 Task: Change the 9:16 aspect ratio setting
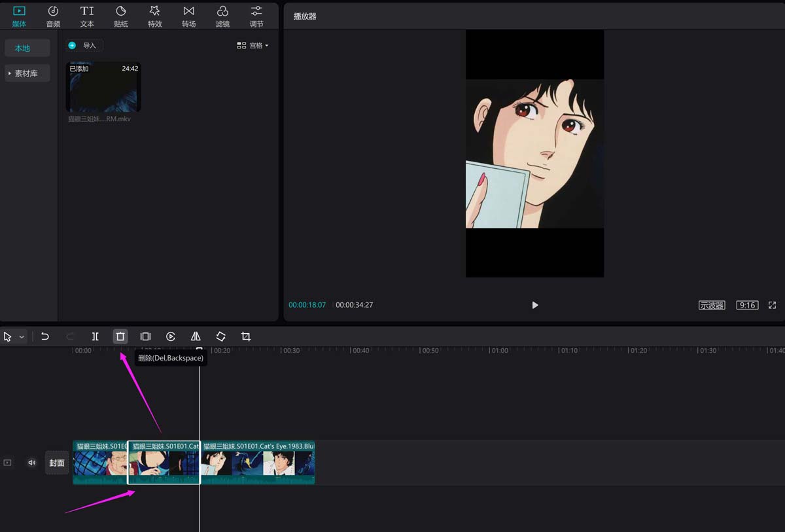(747, 305)
